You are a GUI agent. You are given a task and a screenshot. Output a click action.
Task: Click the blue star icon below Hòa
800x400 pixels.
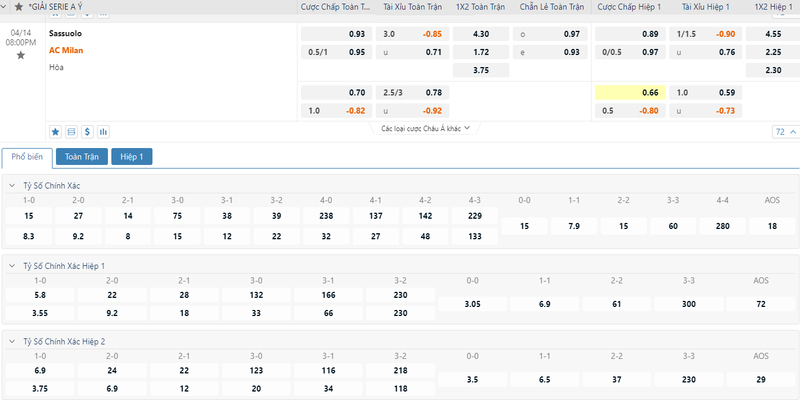tap(56, 132)
